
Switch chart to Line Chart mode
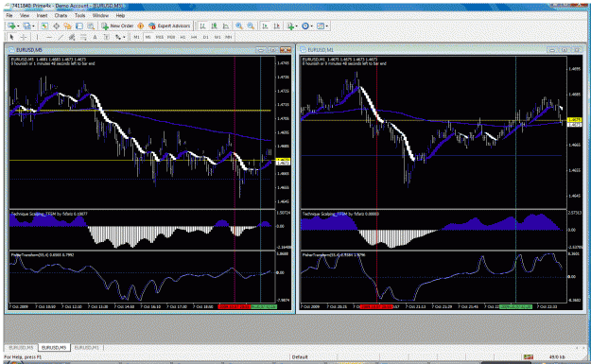[x=226, y=26]
